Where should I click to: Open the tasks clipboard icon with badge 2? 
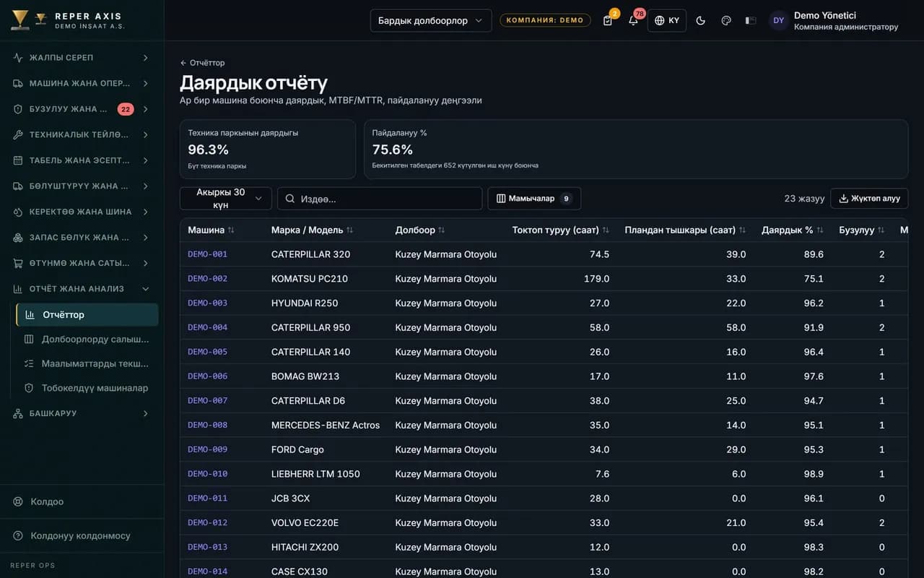coord(608,20)
